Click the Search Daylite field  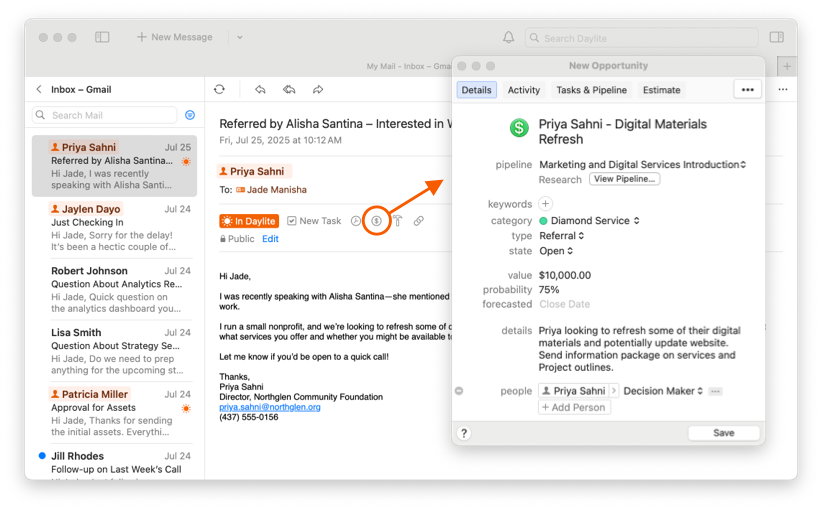642,38
